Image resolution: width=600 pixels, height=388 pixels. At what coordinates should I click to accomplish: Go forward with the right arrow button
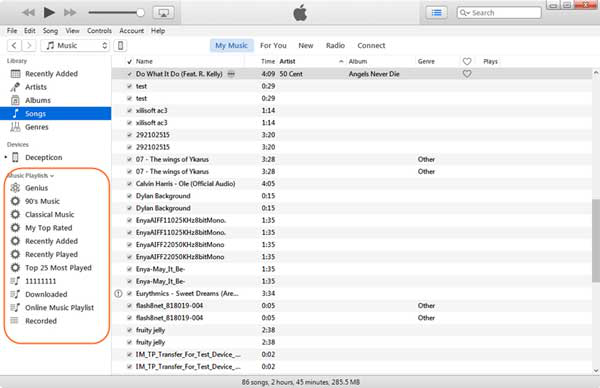pos(29,46)
